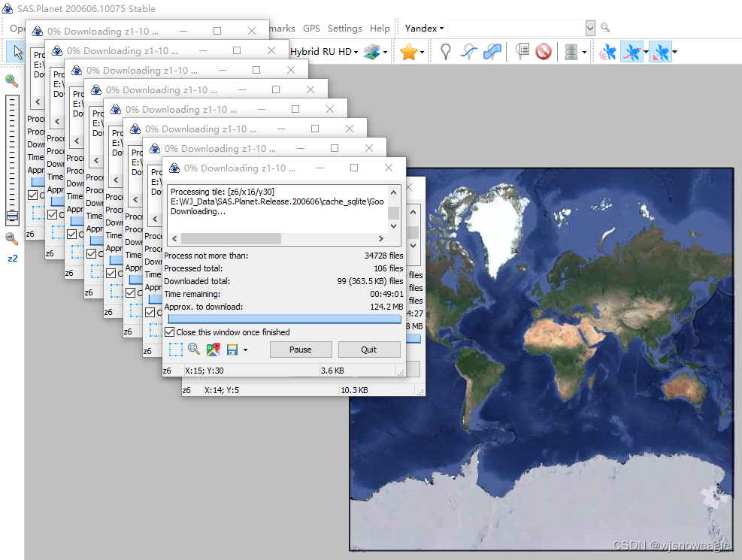The image size is (742, 560).
Task: Click the map layers icon
Action: [372, 52]
